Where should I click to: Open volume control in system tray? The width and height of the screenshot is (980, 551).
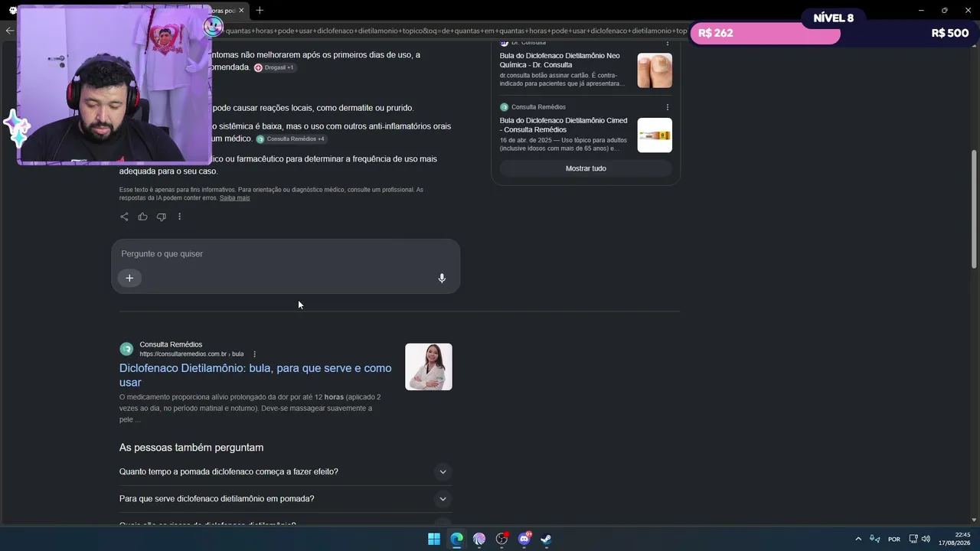click(926, 539)
